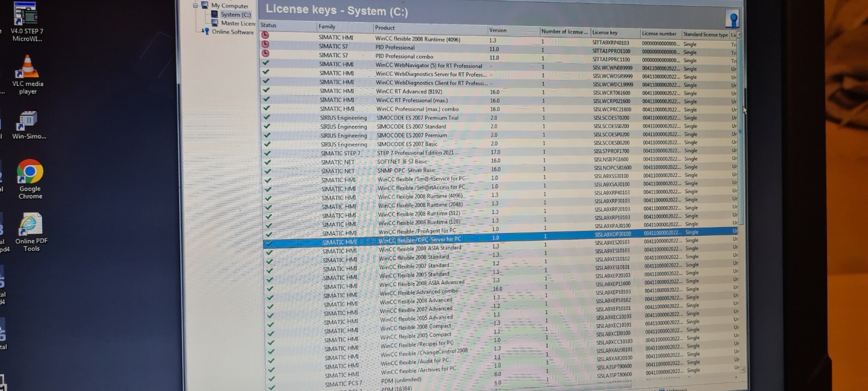Screen dimensions: 868x391
Task: Select WinCC WebDiagnostics Server for RT Professional row
Action: pyautogui.click(x=499, y=74)
